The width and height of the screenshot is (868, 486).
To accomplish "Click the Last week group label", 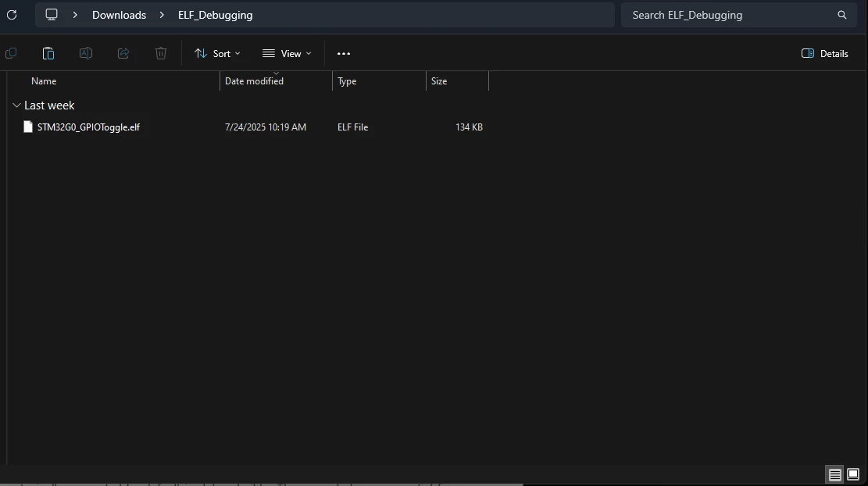I will pos(49,105).
